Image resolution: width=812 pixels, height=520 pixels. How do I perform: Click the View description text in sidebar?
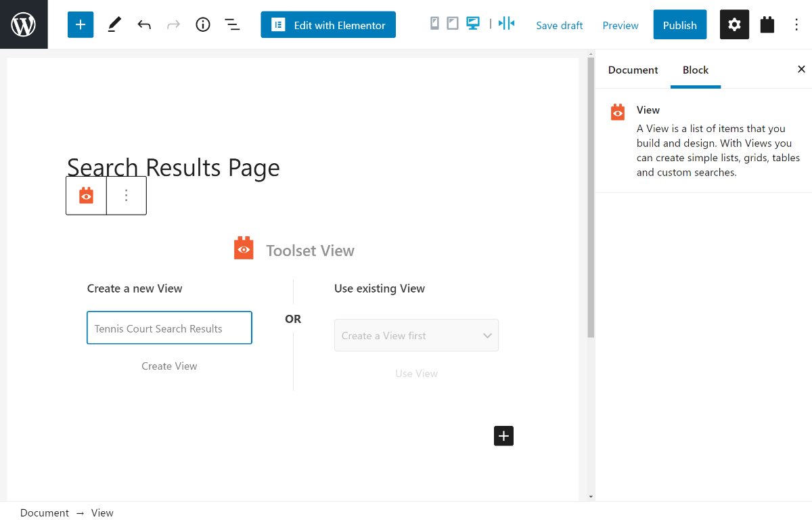(x=718, y=150)
